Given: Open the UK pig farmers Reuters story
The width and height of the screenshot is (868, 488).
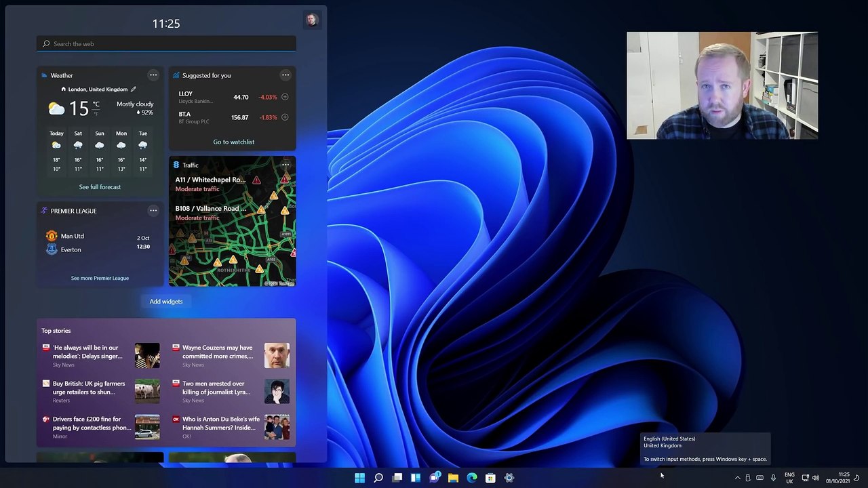Looking at the screenshot, I should (x=87, y=392).
